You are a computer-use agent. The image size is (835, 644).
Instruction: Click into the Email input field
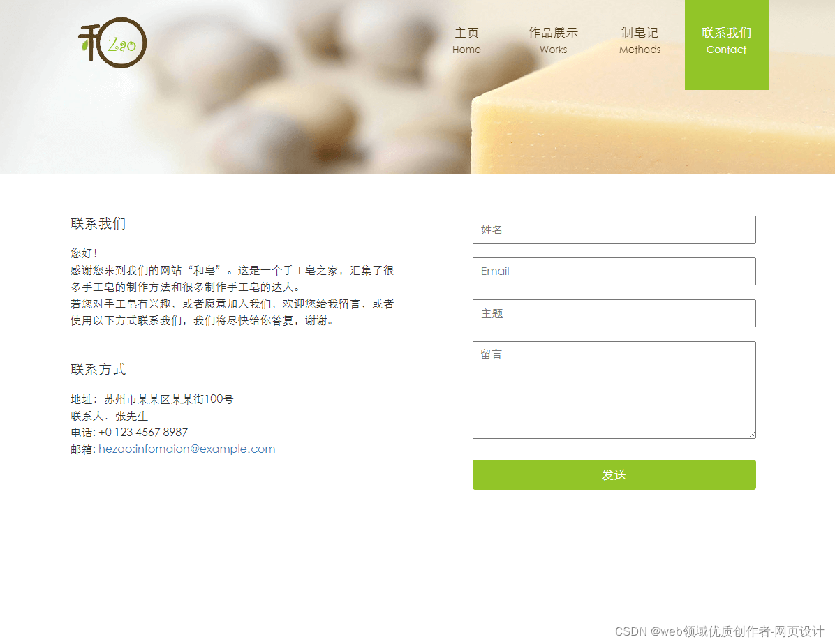coord(614,271)
